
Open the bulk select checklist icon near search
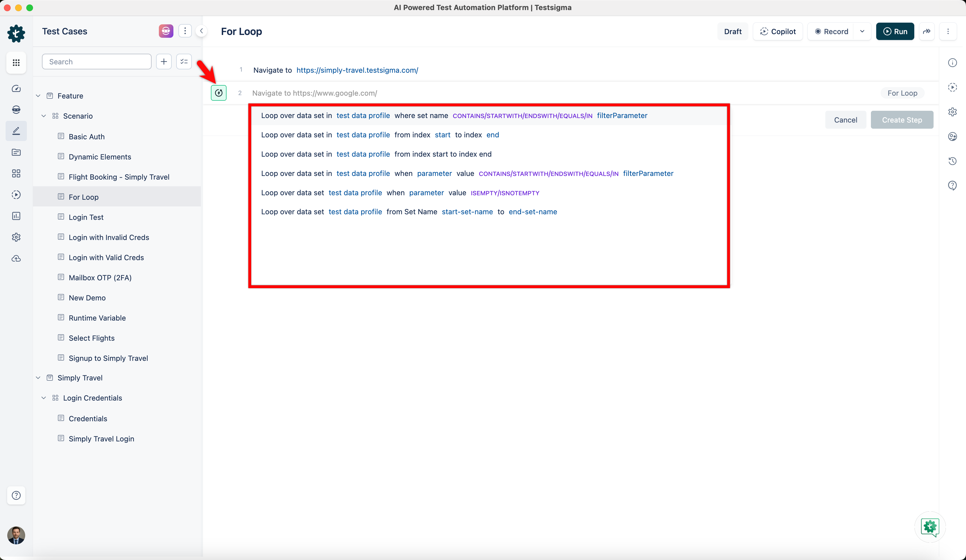[x=184, y=61]
